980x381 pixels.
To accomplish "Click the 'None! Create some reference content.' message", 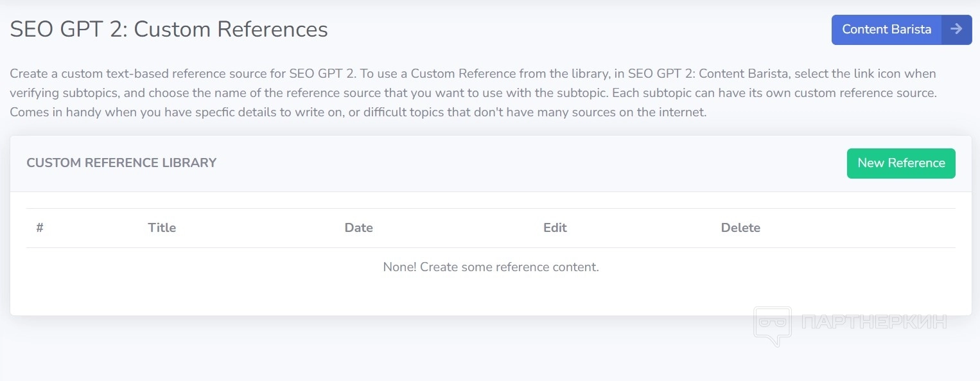I will tap(491, 267).
